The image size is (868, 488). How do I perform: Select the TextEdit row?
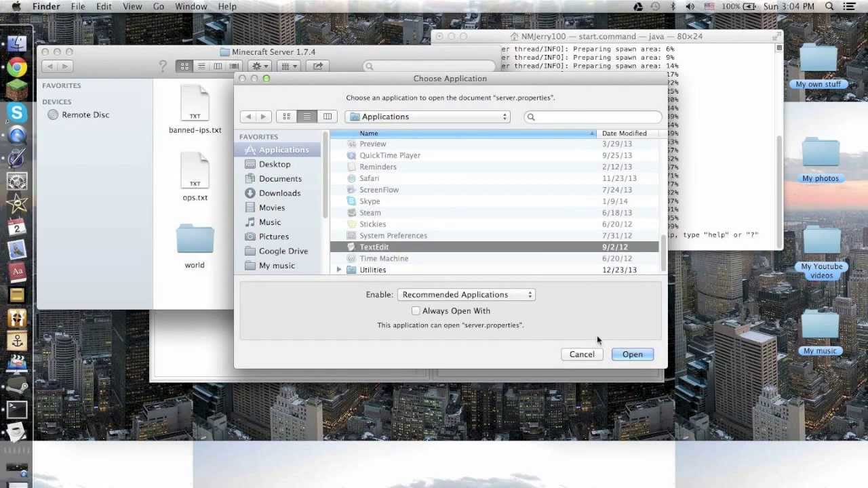(x=494, y=247)
